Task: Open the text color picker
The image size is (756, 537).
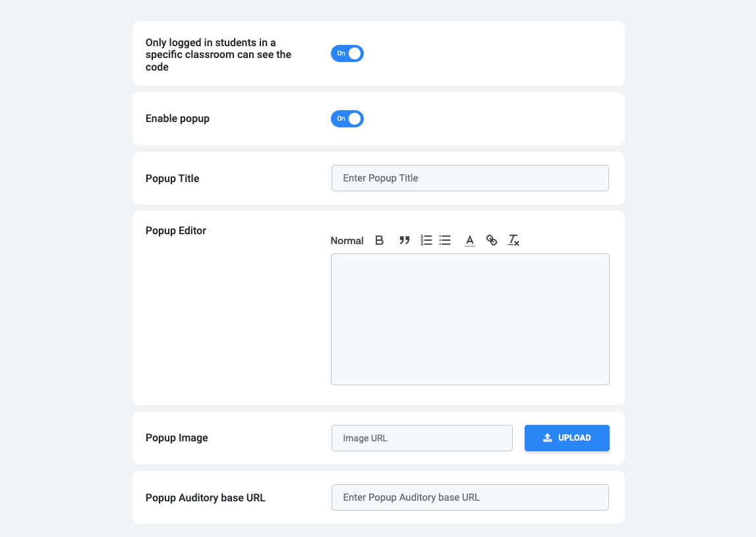Action: [469, 241]
